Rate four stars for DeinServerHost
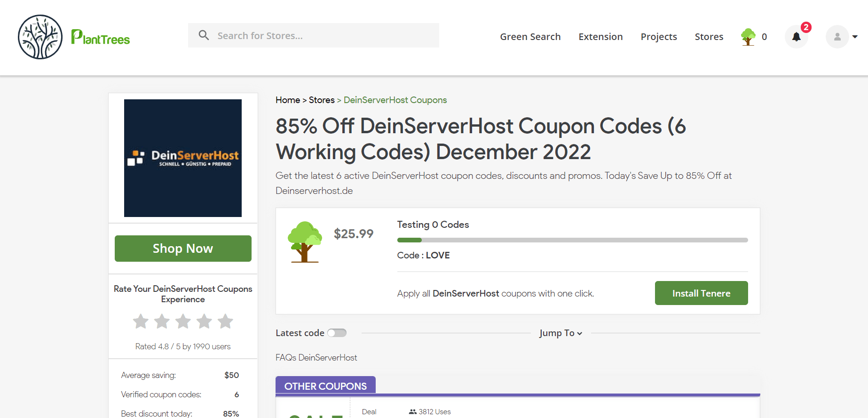Screen dimensions: 868x418 coord(204,322)
